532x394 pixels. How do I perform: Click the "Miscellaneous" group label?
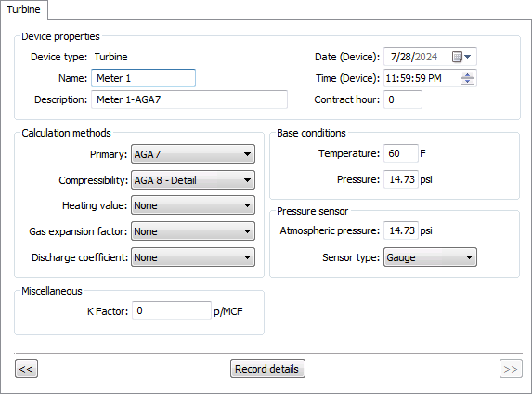coord(52,291)
